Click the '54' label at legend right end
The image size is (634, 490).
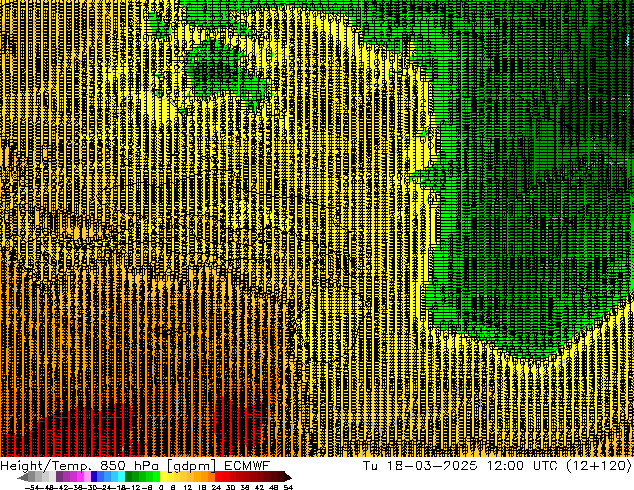[288, 488]
